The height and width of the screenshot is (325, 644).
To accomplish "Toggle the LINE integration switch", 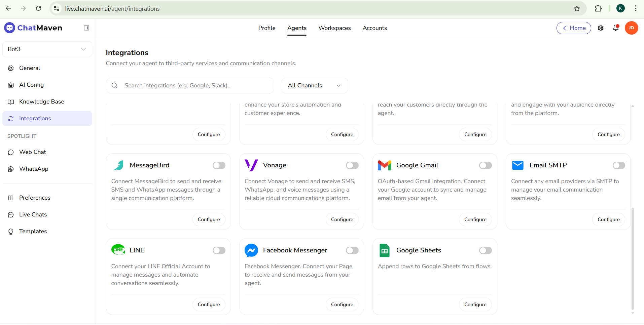I will (x=219, y=250).
